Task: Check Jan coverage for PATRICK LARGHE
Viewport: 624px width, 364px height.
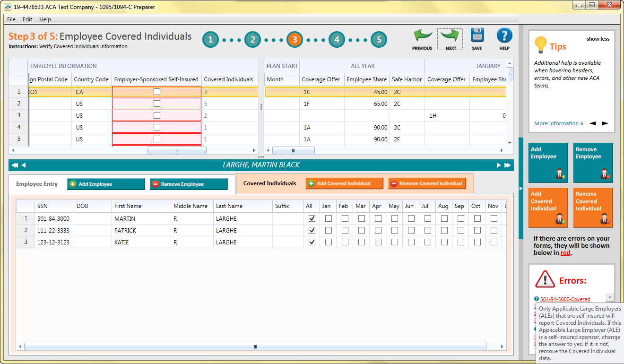Action: coord(328,231)
